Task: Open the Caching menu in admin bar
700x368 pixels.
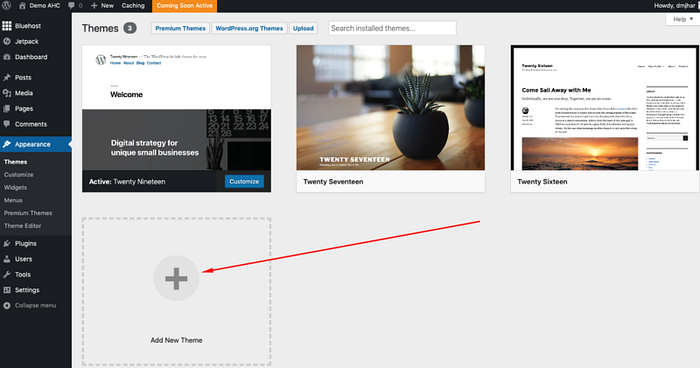Action: pyautogui.click(x=133, y=6)
